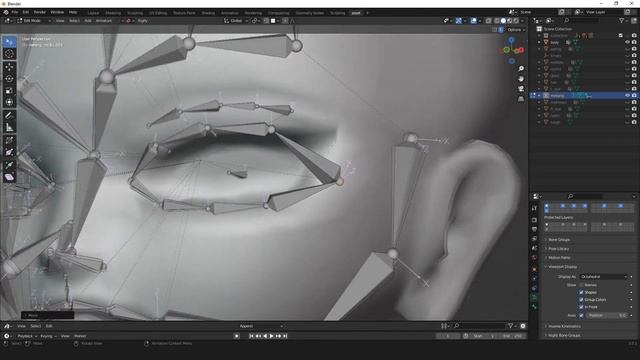Image resolution: width=640 pixels, height=360 pixels.
Task: Select the Measure tool
Action: click(x=9, y=127)
